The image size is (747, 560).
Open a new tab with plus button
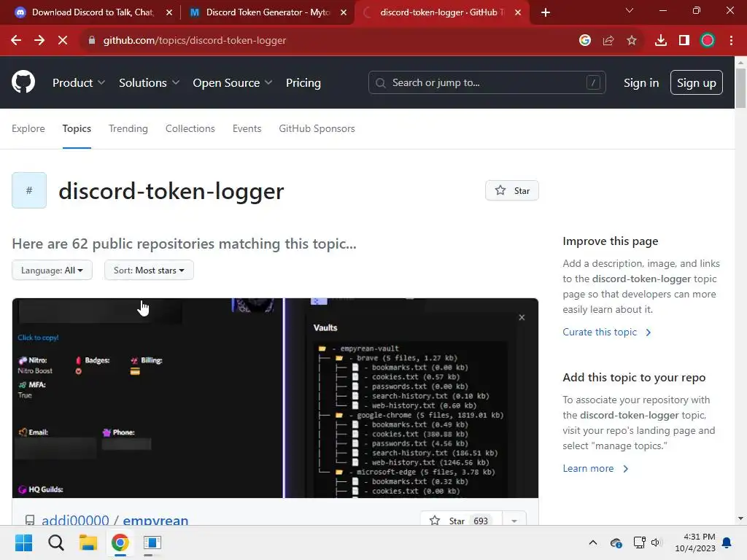click(x=546, y=12)
